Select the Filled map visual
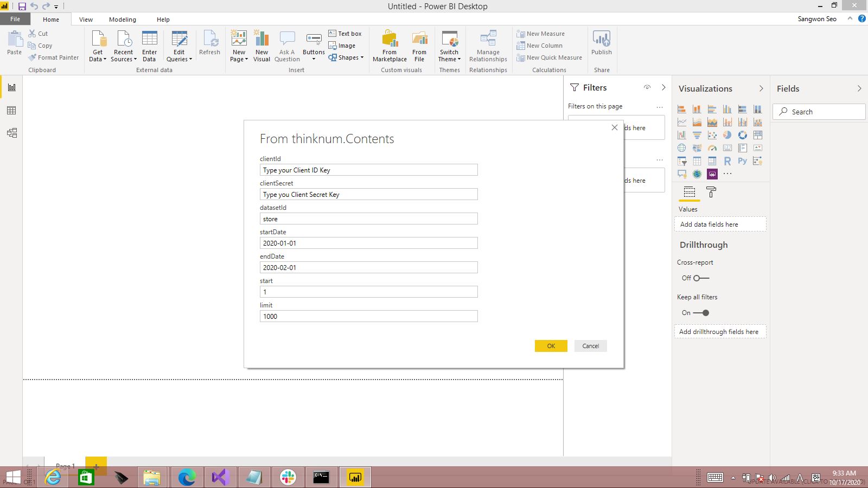The height and width of the screenshot is (488, 868). (x=697, y=148)
